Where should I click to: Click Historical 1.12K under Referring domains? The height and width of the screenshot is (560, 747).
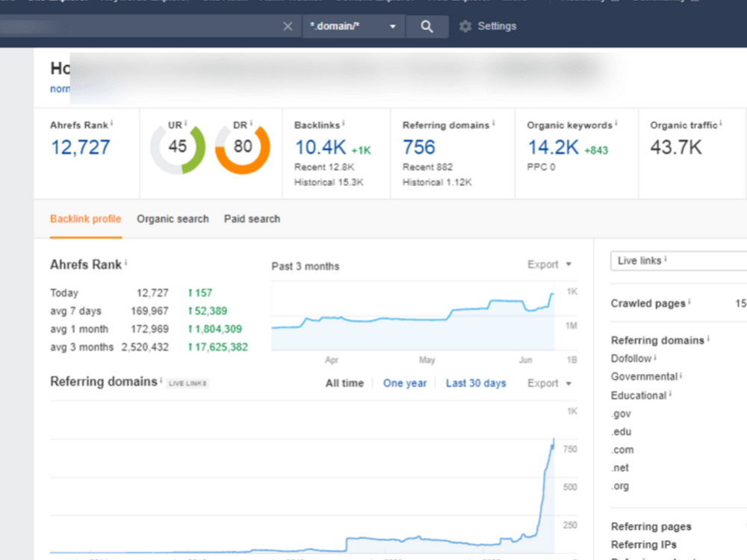[437, 182]
